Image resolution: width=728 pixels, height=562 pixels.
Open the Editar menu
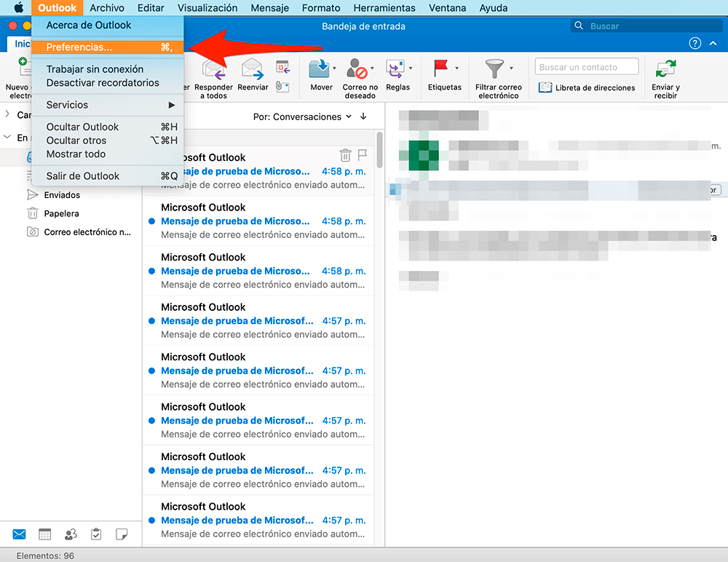(x=151, y=8)
